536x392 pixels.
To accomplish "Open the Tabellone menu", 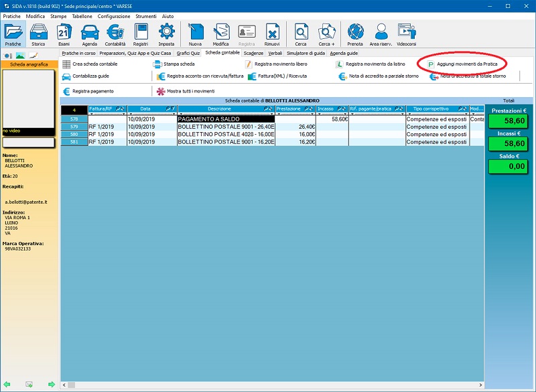I will (82, 15).
